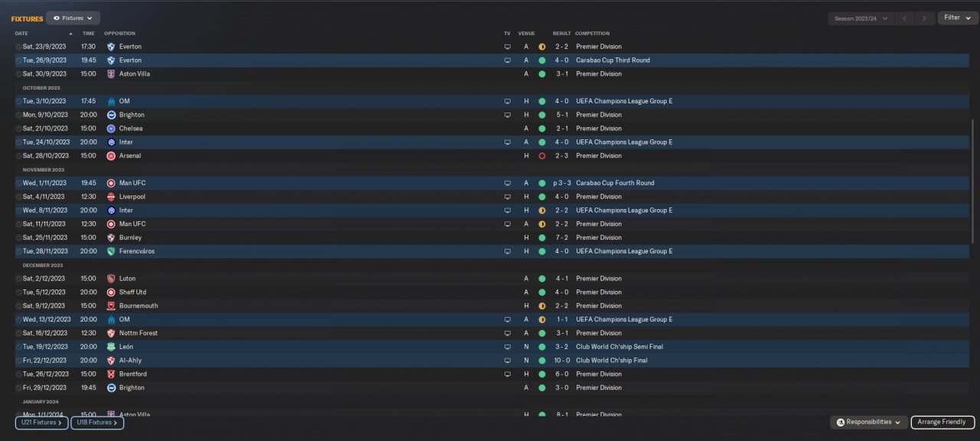The width and height of the screenshot is (980, 441).
Task: Click the Liverpool club badge icon
Action: [111, 197]
